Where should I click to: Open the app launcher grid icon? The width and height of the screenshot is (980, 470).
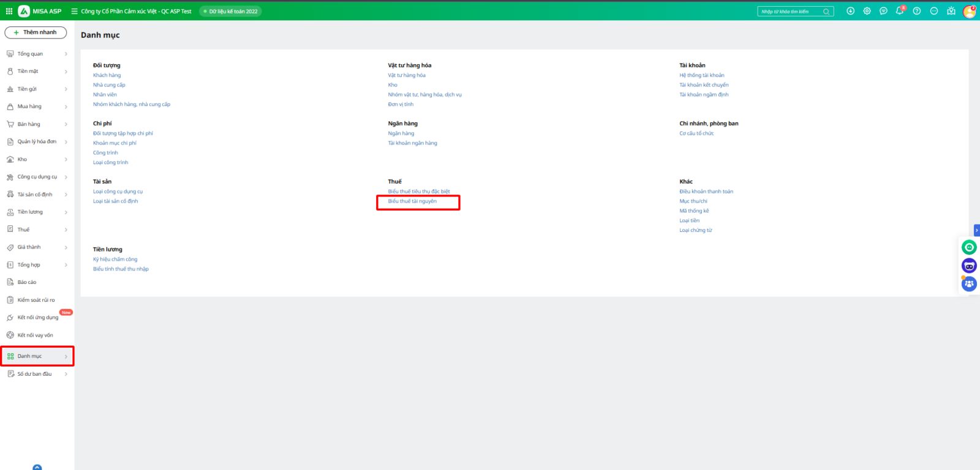[9, 11]
